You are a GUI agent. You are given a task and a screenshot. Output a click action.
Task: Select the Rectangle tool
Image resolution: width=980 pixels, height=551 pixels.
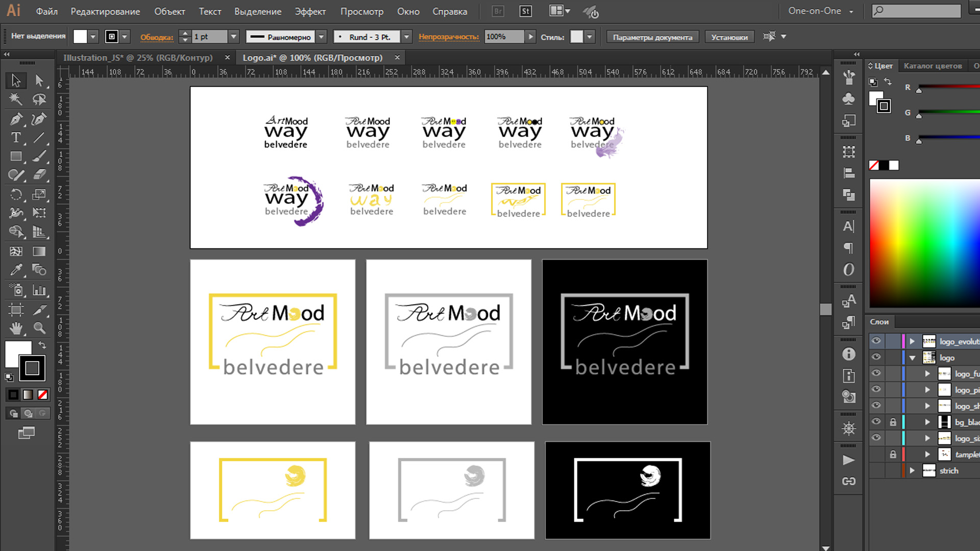click(16, 156)
